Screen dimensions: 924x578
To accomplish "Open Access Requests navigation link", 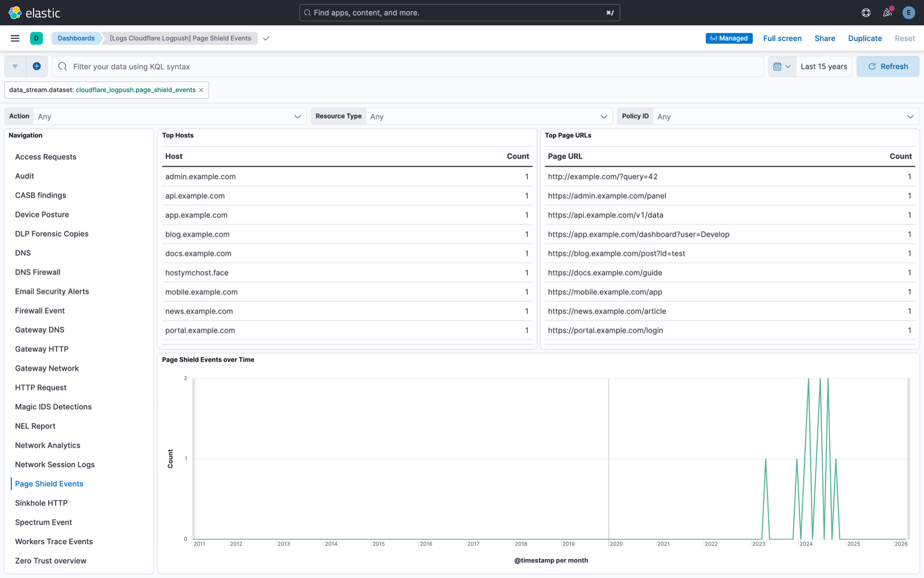I will (46, 157).
